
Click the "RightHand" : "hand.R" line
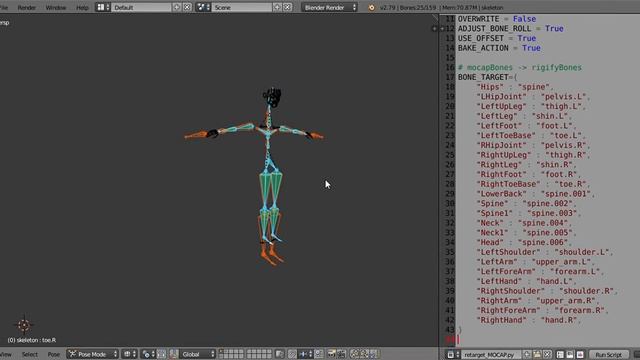(x=529, y=320)
